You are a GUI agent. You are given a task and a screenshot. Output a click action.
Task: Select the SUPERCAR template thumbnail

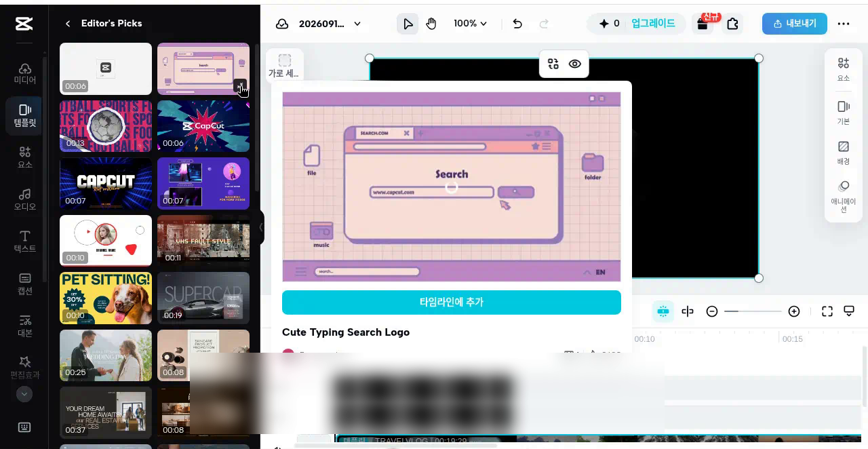(x=203, y=298)
